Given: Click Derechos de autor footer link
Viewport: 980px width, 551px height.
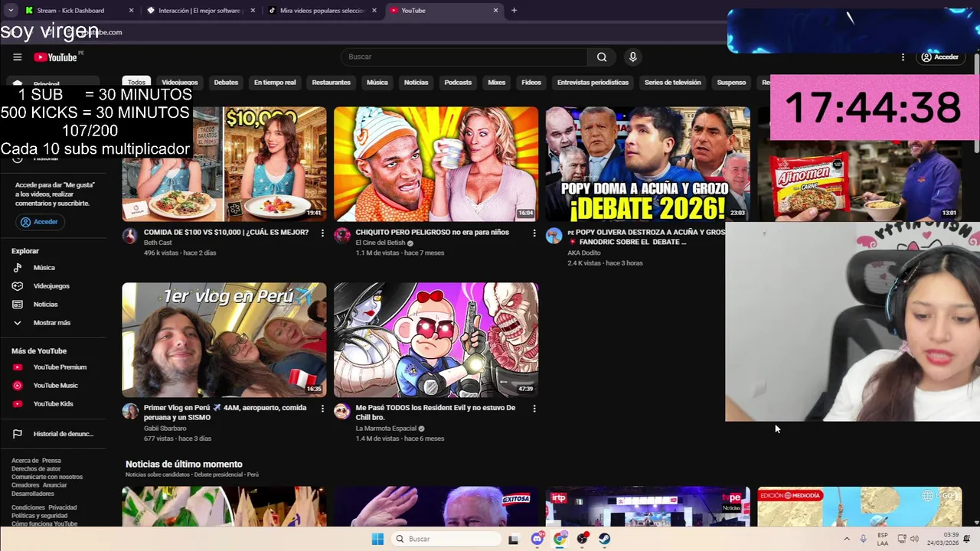Looking at the screenshot, I should point(36,469).
